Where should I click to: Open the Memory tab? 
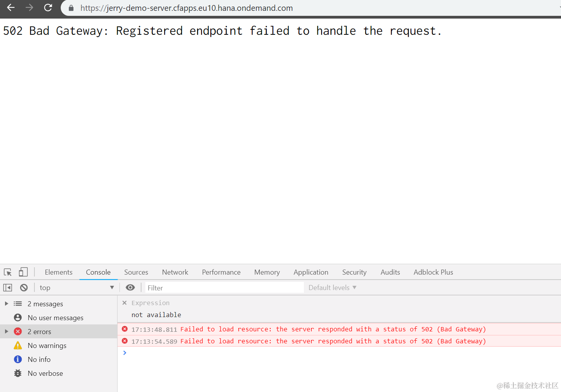point(267,272)
